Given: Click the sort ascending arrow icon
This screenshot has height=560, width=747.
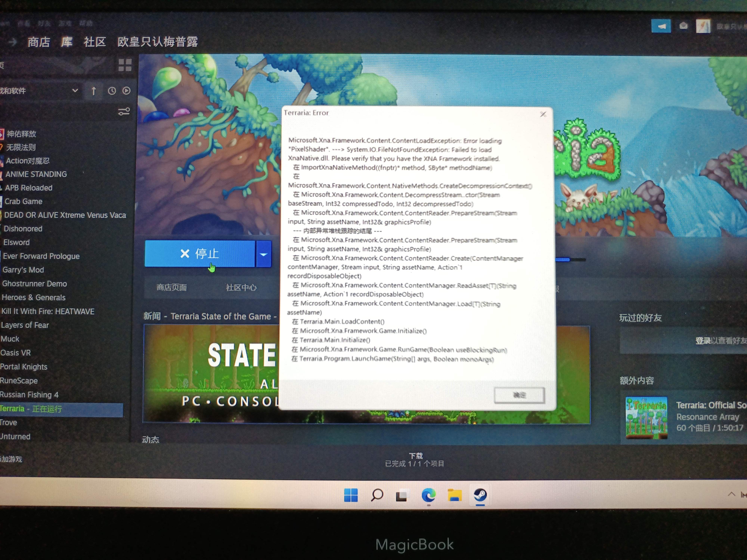Looking at the screenshot, I should [x=94, y=91].
